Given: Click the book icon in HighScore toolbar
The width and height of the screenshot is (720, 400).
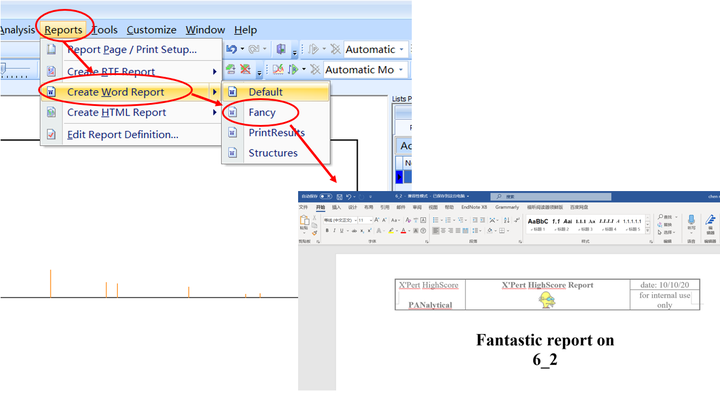Looking at the screenshot, I should click(281, 49).
